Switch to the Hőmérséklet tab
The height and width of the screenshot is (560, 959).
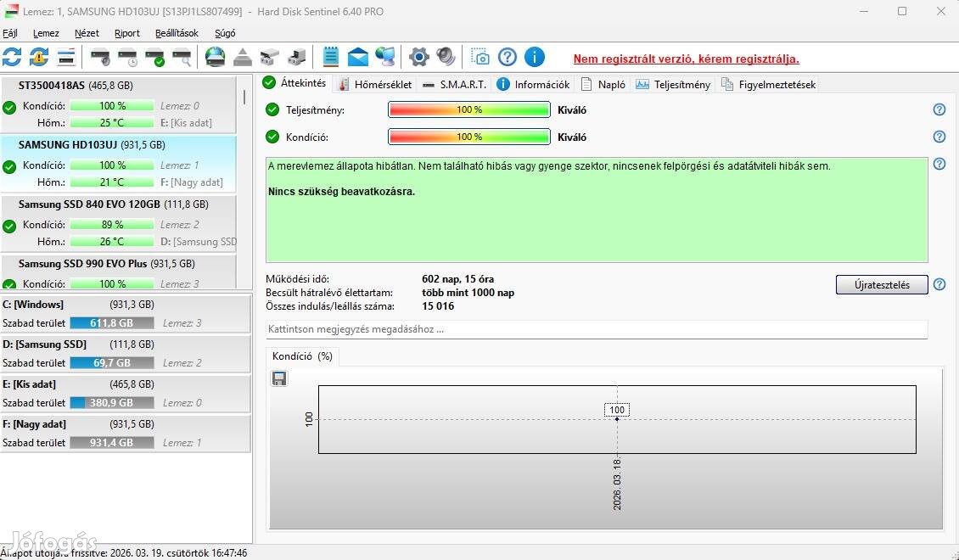[376, 84]
